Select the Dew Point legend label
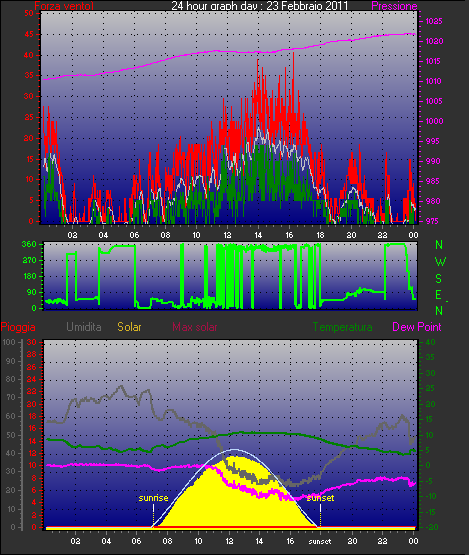 (x=417, y=327)
